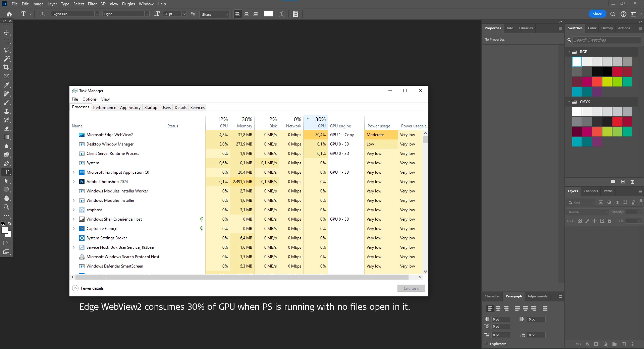Switch to the History tab
644x349 pixels.
pyautogui.click(x=607, y=28)
